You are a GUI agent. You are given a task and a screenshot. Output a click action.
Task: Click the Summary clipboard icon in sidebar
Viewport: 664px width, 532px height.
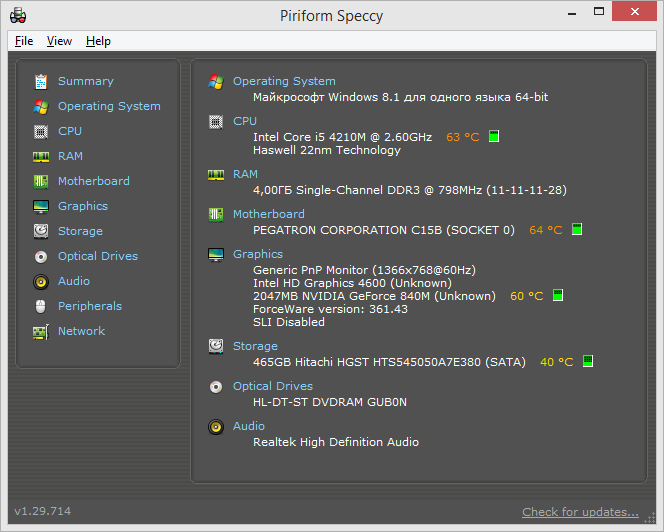(x=41, y=81)
